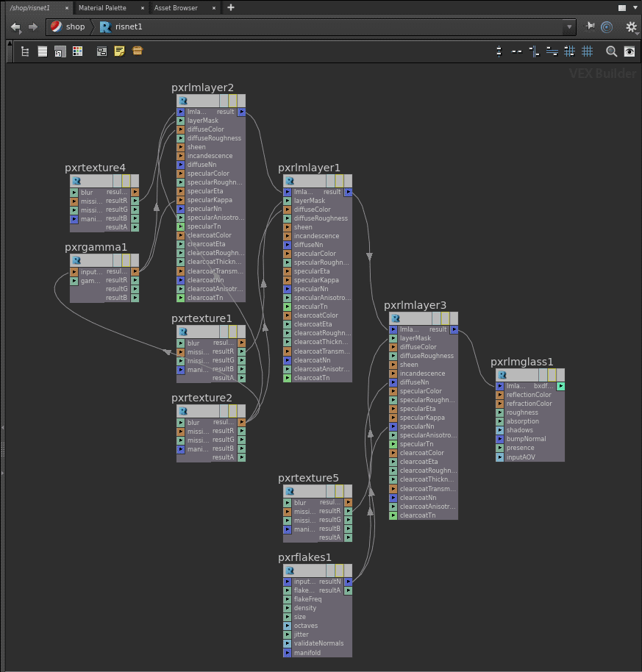Navigate up to the shop path level

(68, 26)
